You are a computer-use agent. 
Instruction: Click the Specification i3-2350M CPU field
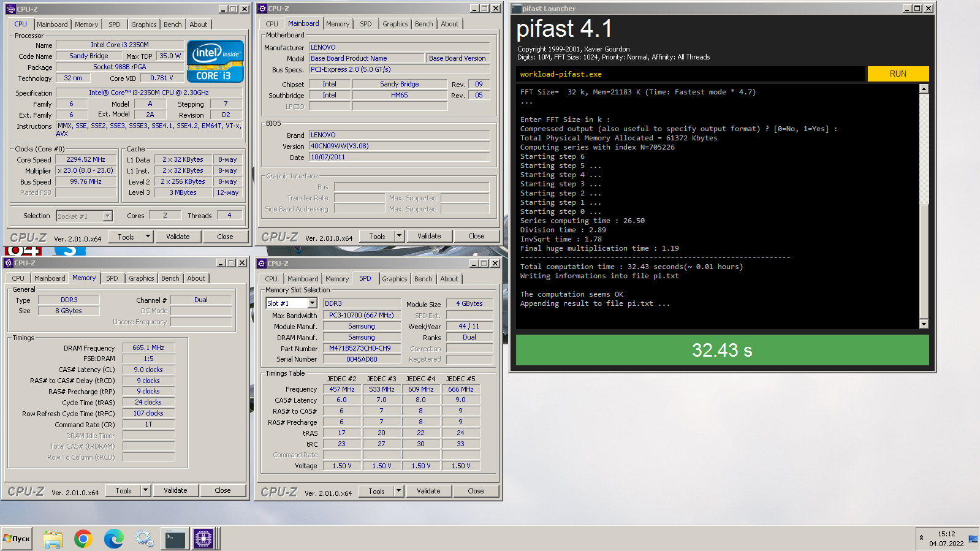coord(149,93)
